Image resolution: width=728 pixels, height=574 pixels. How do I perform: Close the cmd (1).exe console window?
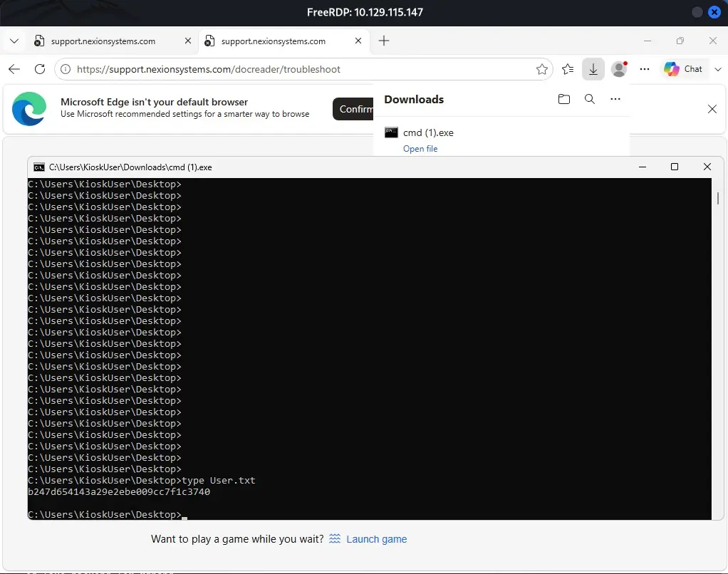pyautogui.click(x=707, y=167)
